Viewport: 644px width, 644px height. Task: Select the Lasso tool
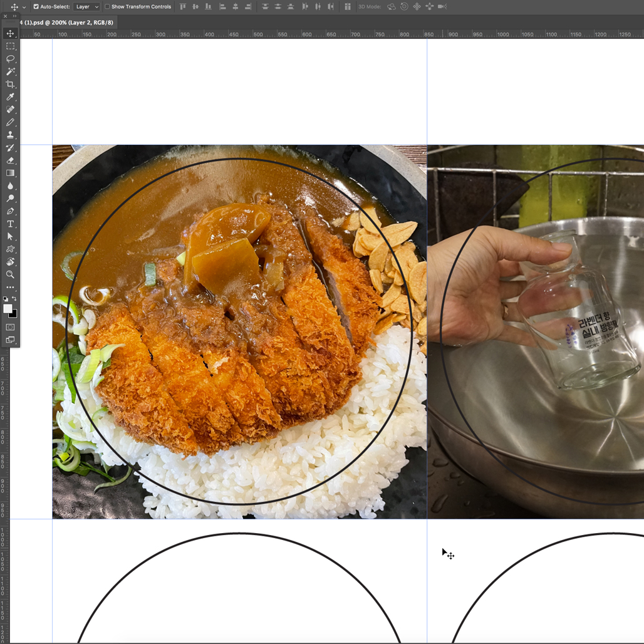click(10, 59)
